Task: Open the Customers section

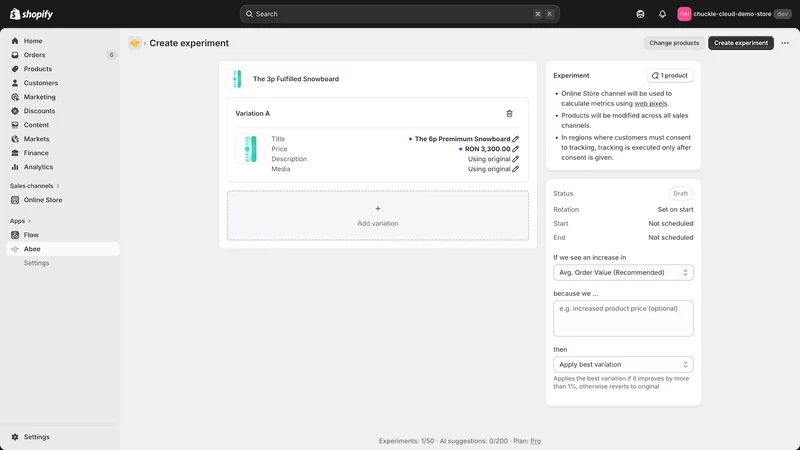Action: coord(40,83)
